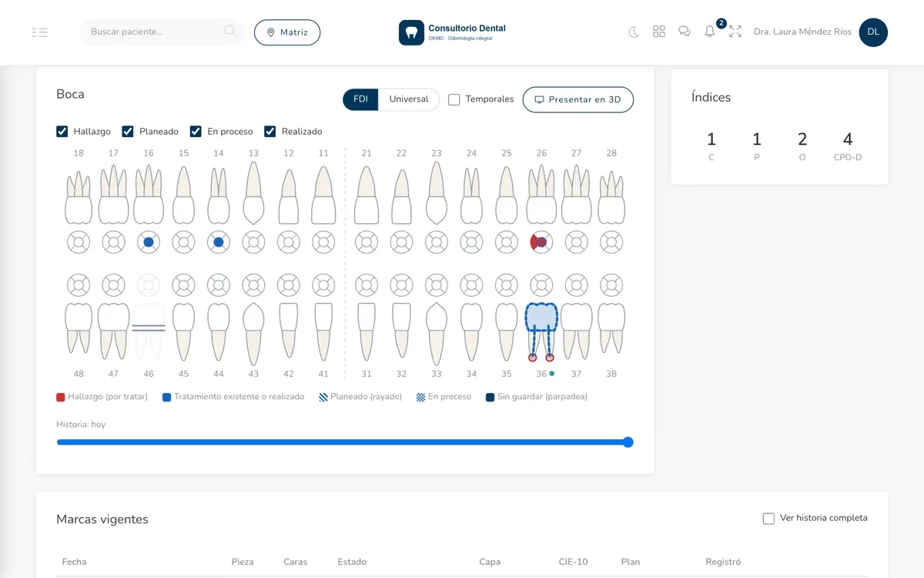
Task: Open the Matriz location selector
Action: pyautogui.click(x=287, y=32)
